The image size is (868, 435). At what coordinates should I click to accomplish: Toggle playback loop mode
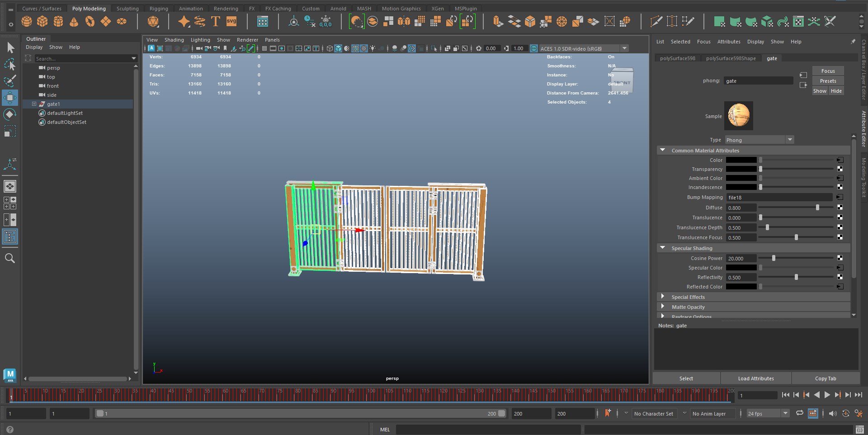click(800, 413)
